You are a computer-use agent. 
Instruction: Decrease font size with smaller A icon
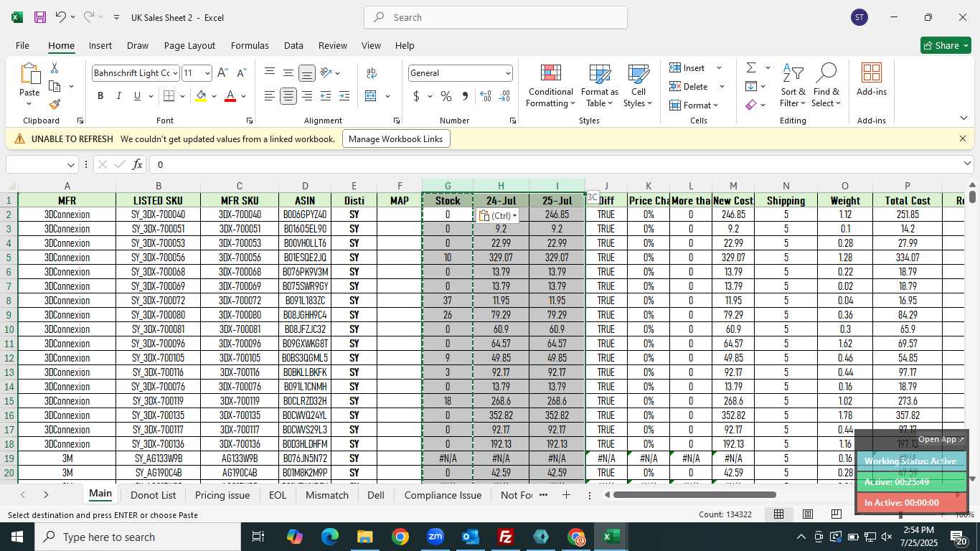(241, 72)
